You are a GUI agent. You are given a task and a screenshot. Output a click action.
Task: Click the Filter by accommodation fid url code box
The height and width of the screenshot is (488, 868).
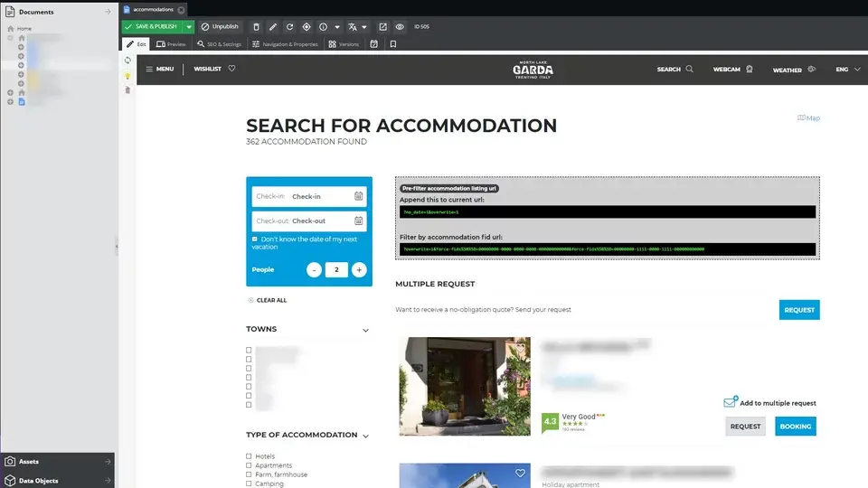(x=608, y=249)
